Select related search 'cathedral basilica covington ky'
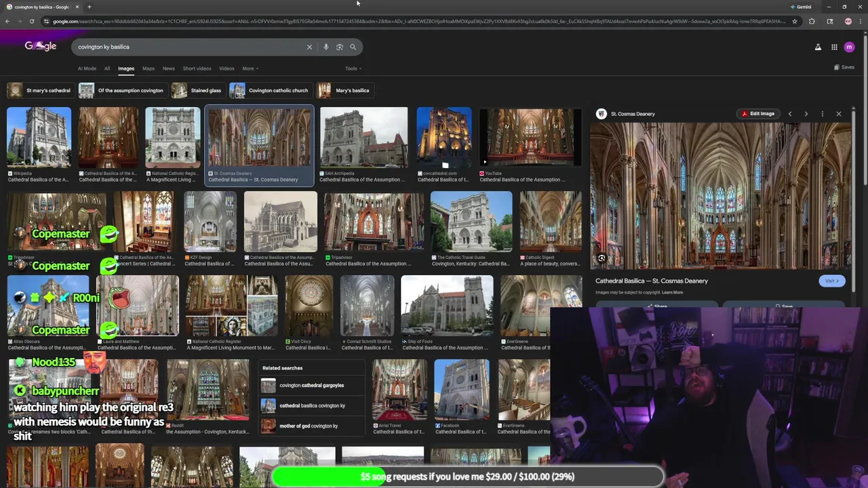 (313, 406)
